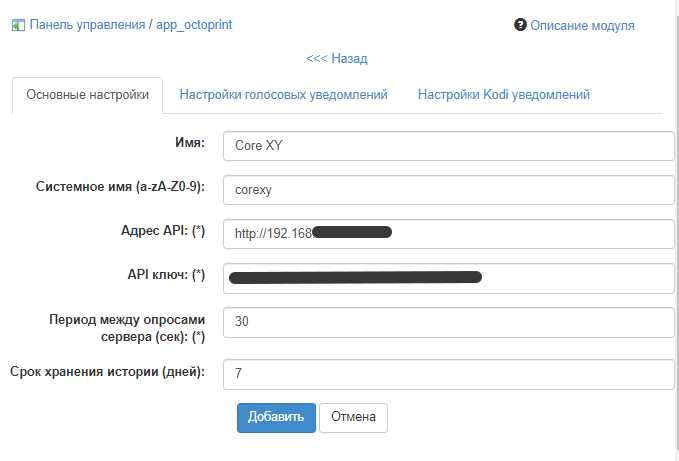Focus the Имя field containing Core XY
This screenshot has width=679, height=461.
coord(448,145)
